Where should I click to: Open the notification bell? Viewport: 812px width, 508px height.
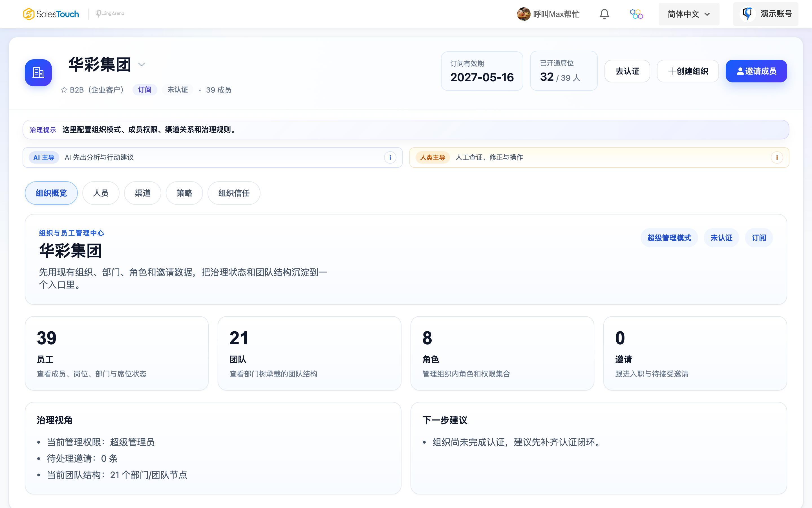pos(604,14)
